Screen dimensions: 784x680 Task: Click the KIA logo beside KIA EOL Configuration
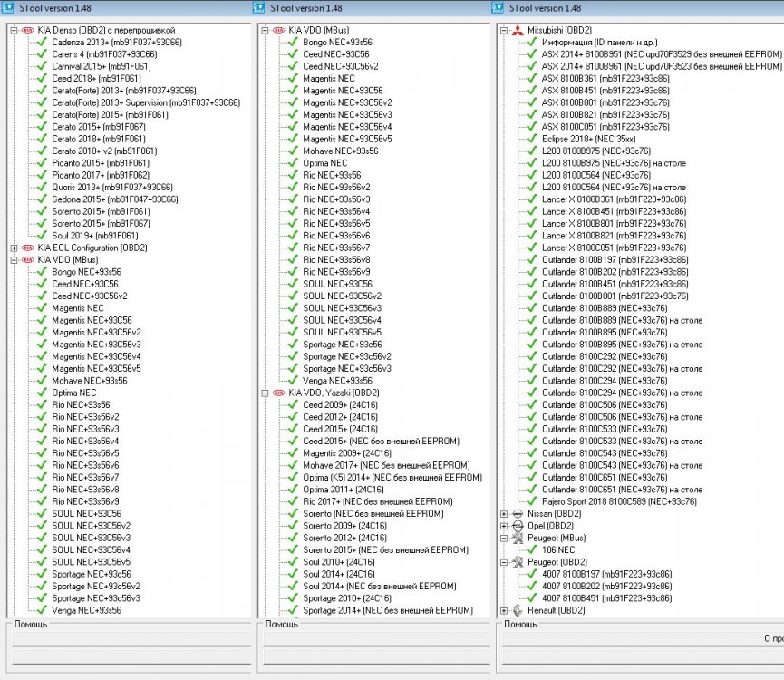[x=28, y=248]
